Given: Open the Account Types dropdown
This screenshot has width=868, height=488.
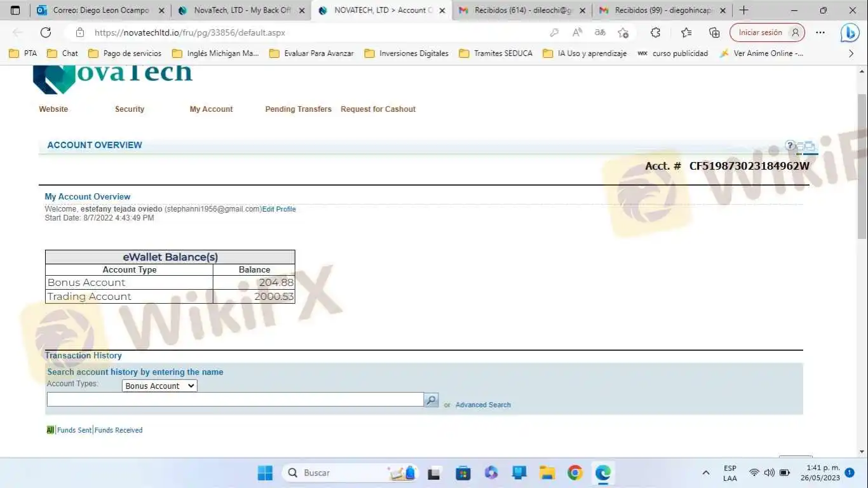Looking at the screenshot, I should click(159, 386).
